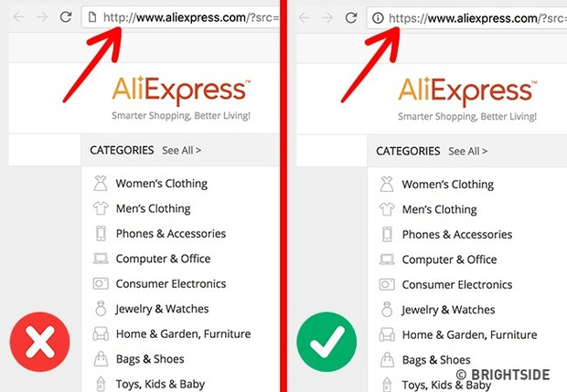Open Bags & Shoes on right page

click(x=436, y=360)
